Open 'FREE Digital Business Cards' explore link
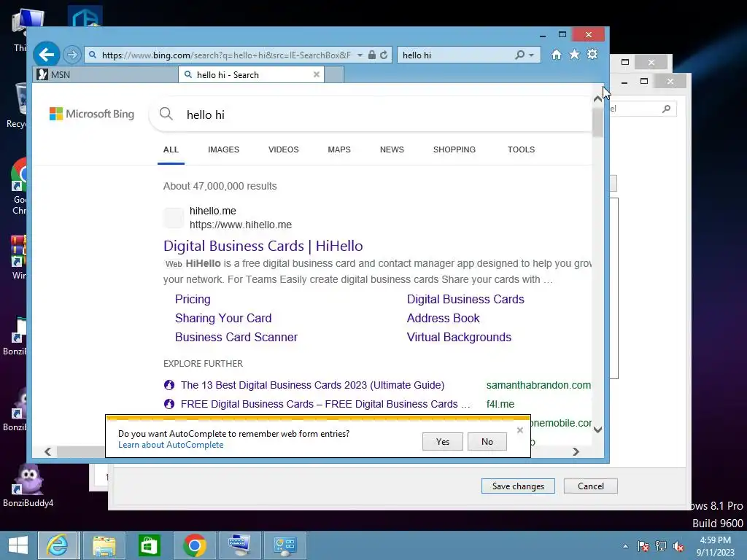 pyautogui.click(x=325, y=404)
